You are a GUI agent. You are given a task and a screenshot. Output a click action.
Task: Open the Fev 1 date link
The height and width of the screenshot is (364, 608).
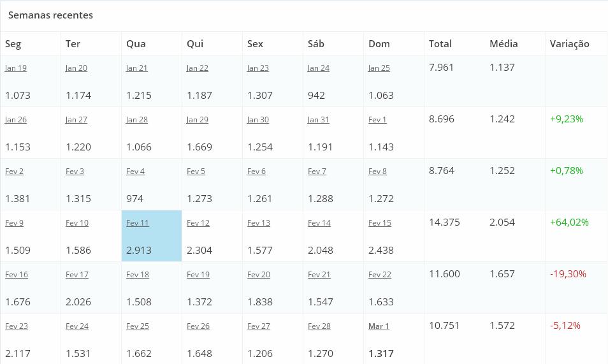377,119
